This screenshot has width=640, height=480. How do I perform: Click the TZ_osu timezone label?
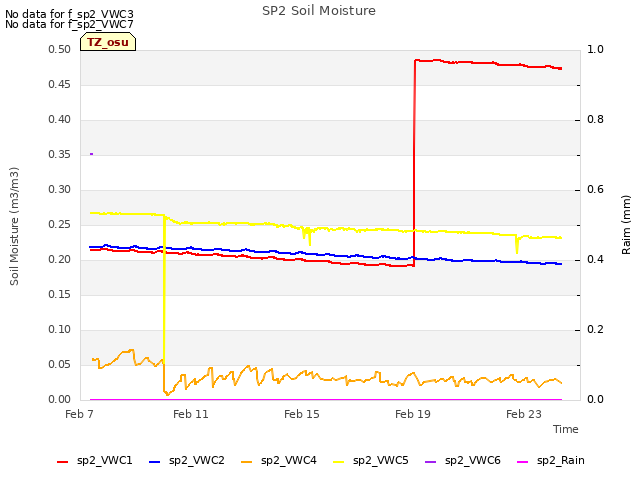pyautogui.click(x=108, y=42)
